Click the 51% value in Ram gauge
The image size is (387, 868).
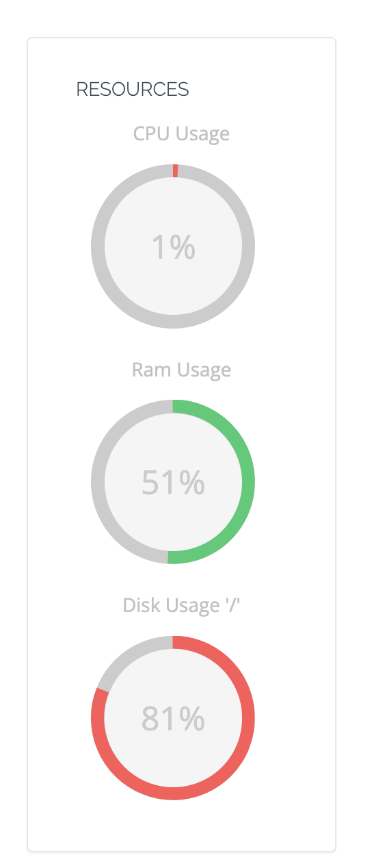173,483
